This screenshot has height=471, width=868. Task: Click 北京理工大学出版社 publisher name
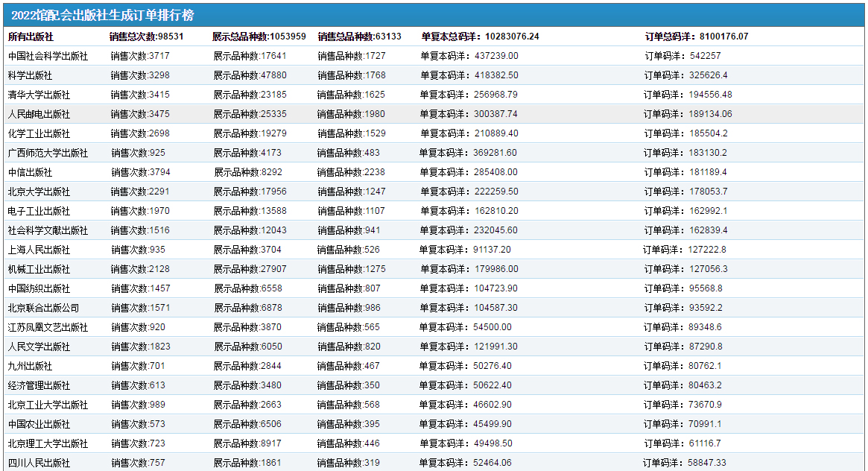pyautogui.click(x=48, y=443)
